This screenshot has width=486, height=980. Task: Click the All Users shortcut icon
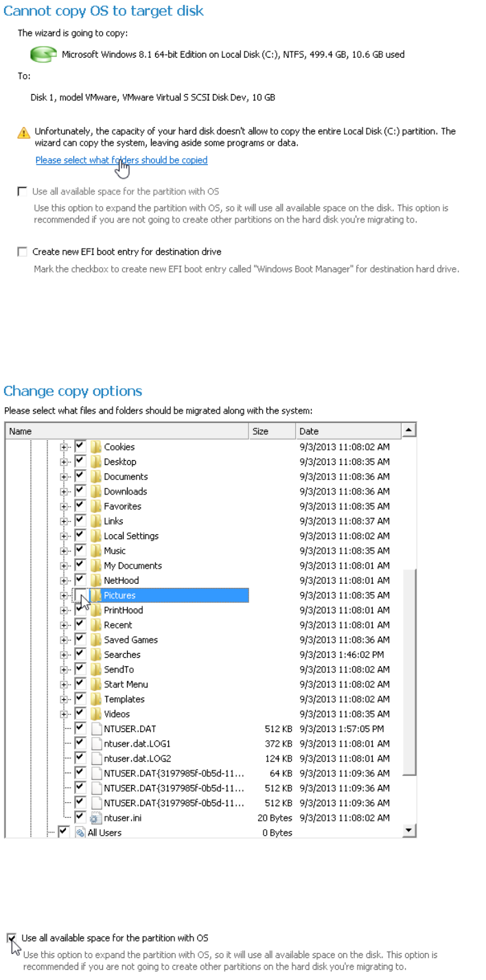[x=80, y=832]
